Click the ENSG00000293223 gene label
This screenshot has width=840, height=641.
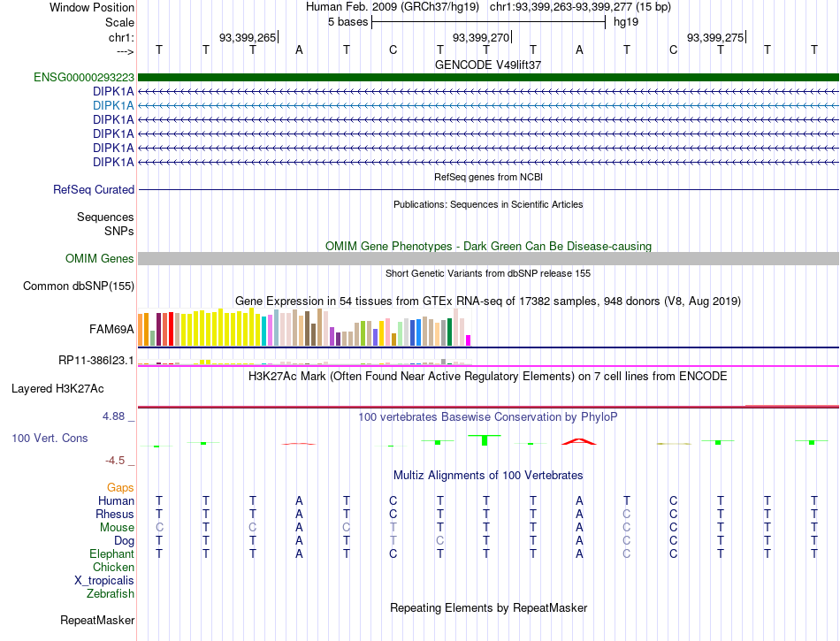pos(84,78)
